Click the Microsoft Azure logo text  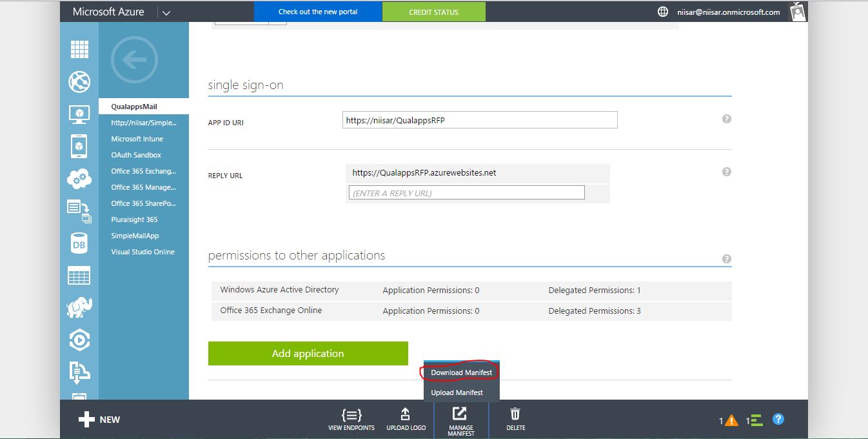pos(108,12)
